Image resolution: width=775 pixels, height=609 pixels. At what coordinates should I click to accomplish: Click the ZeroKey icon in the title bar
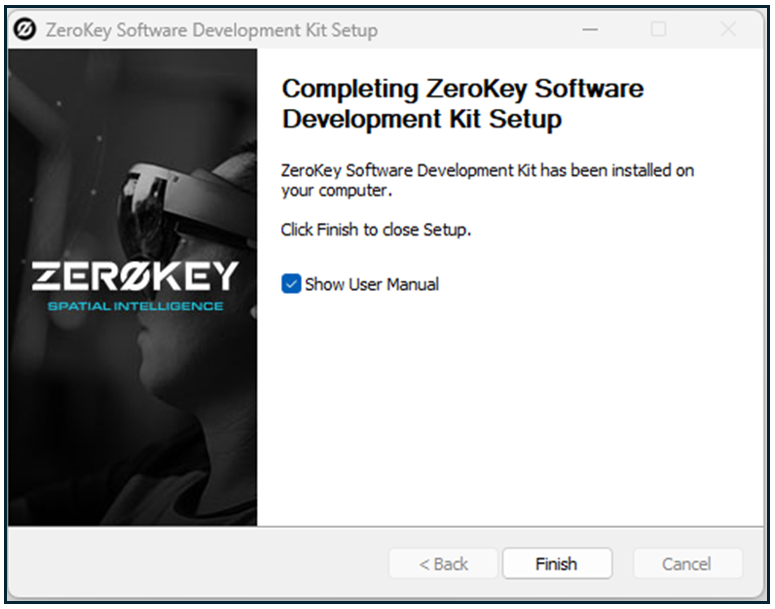coord(26,30)
